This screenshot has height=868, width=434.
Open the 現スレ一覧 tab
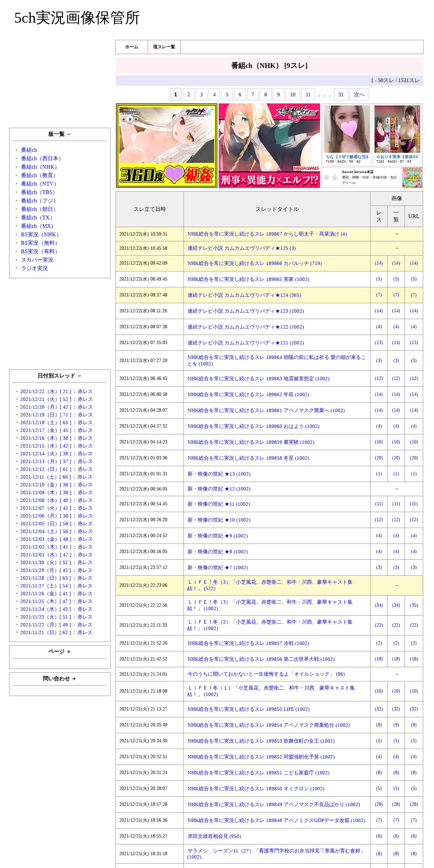(x=164, y=47)
